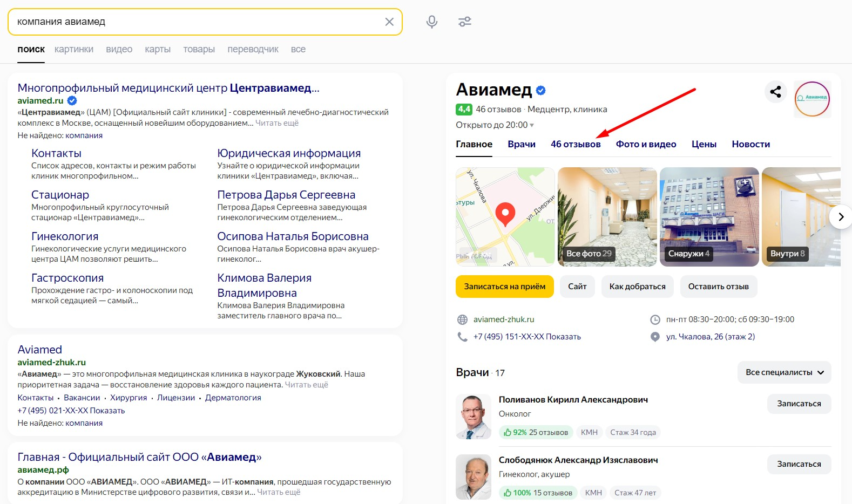Open the все tab in search navigation
The width and height of the screenshot is (852, 504).
(298, 49)
